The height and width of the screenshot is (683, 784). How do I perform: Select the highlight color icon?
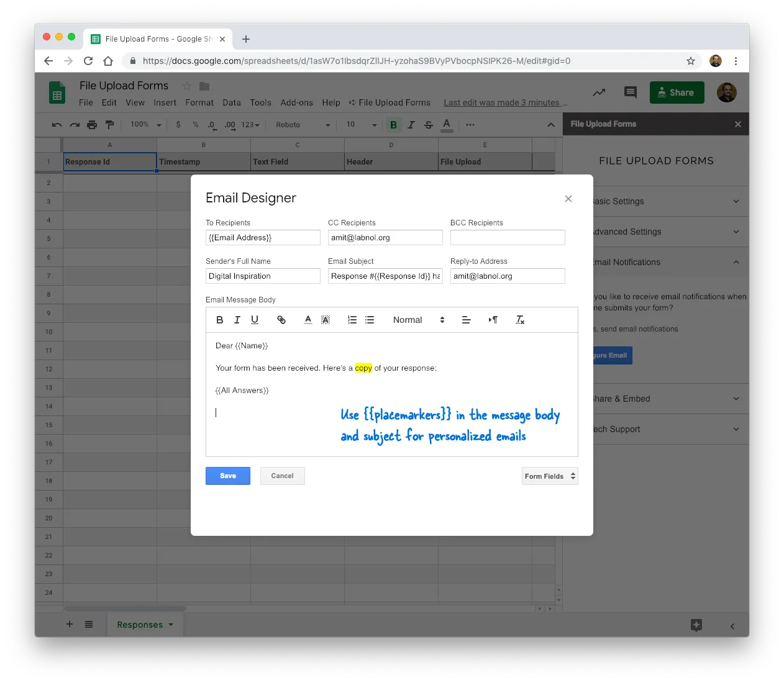click(x=326, y=319)
